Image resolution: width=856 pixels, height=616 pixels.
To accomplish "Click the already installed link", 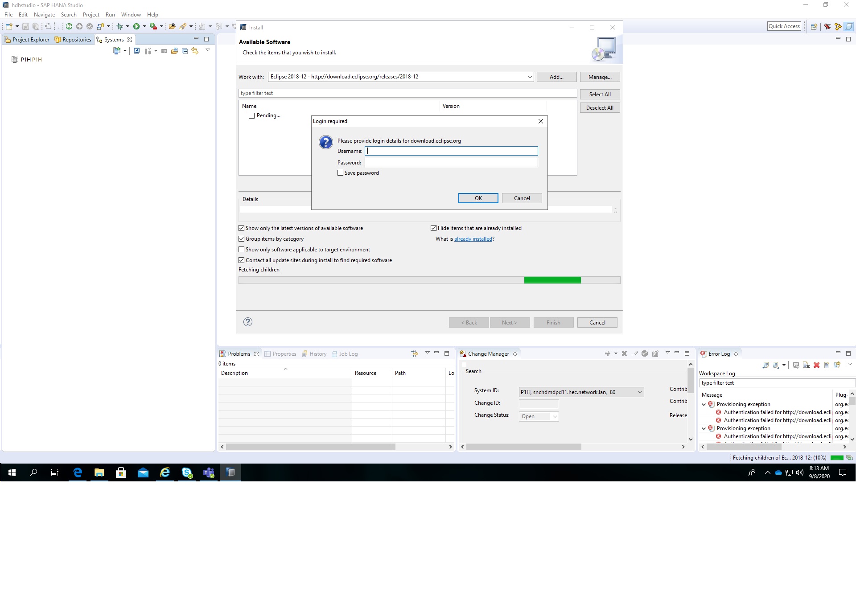I will 473,239.
